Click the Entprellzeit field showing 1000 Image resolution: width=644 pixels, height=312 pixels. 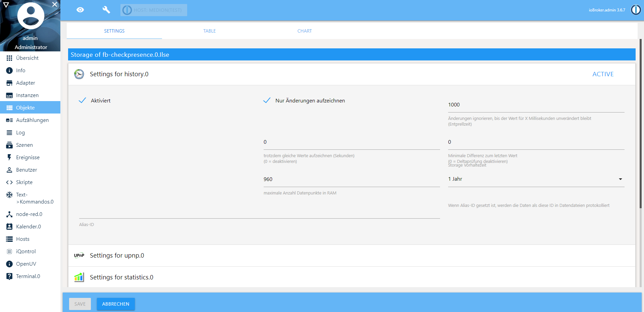tap(536, 105)
